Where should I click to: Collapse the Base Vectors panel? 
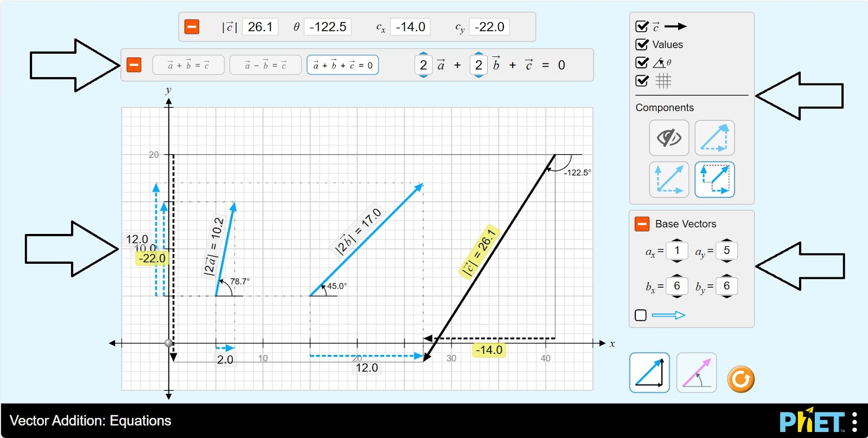click(642, 224)
